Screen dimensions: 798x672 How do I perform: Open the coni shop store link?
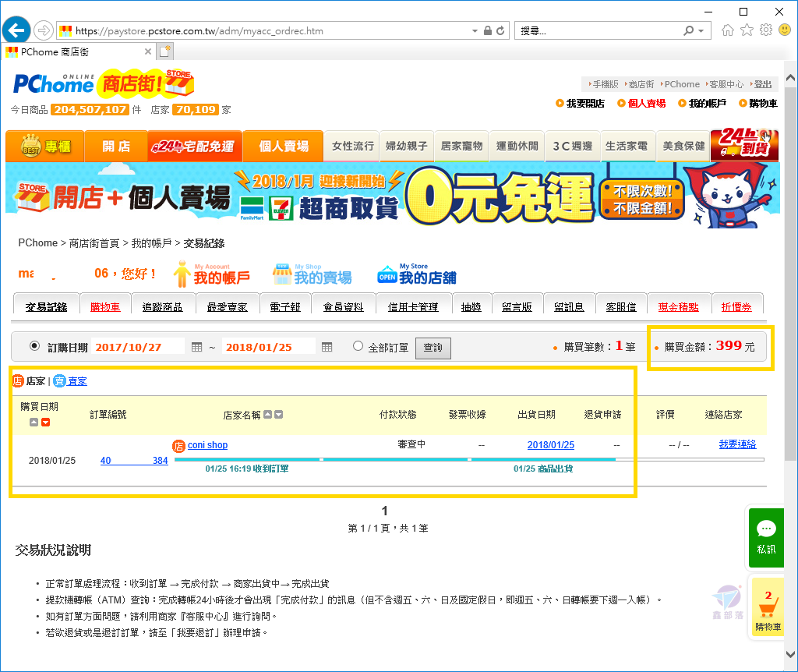coord(207,445)
